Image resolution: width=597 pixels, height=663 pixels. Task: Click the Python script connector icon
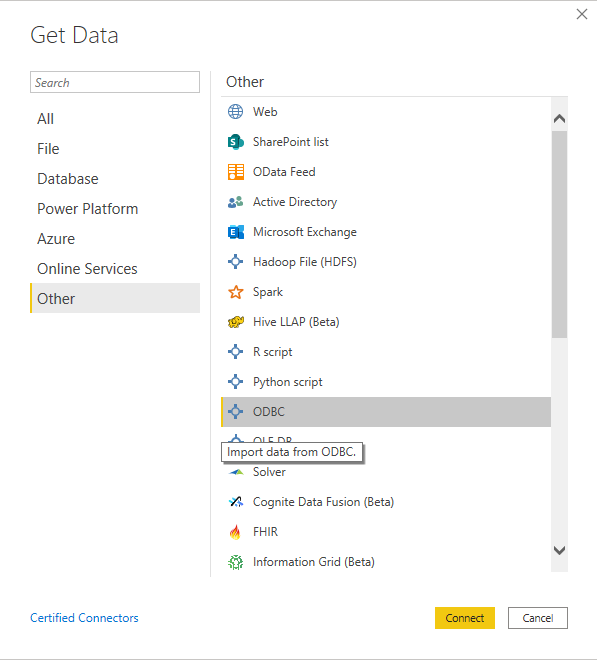click(x=236, y=382)
